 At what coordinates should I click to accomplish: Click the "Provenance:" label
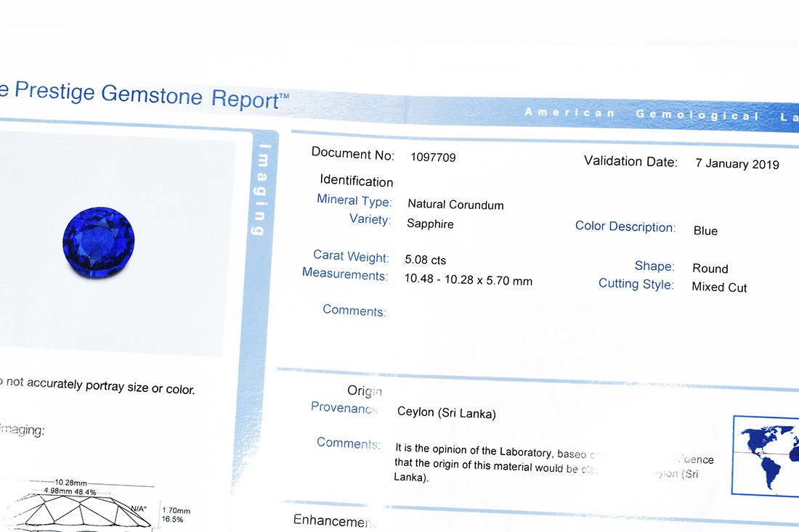point(344,408)
